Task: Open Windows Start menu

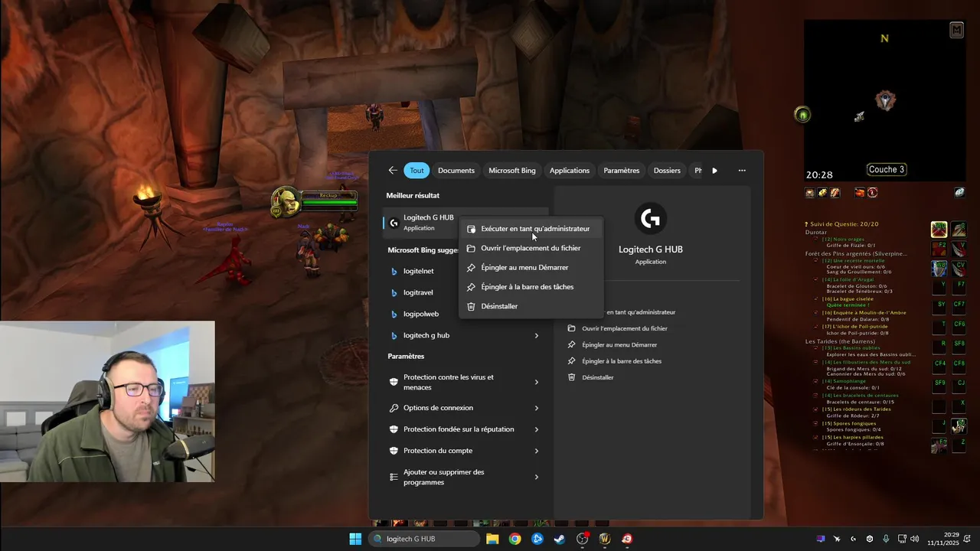Action: pyautogui.click(x=355, y=539)
